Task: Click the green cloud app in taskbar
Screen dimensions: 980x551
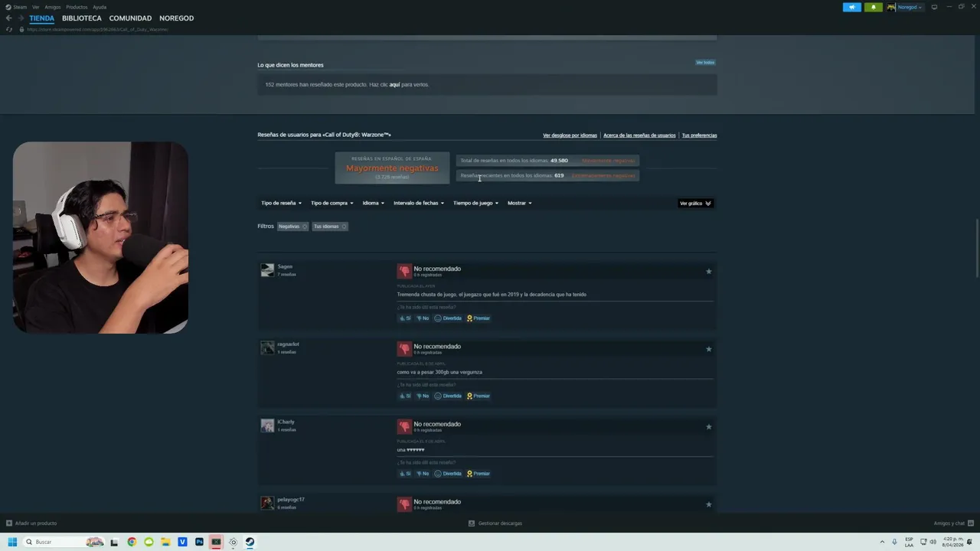Action: click(x=149, y=542)
